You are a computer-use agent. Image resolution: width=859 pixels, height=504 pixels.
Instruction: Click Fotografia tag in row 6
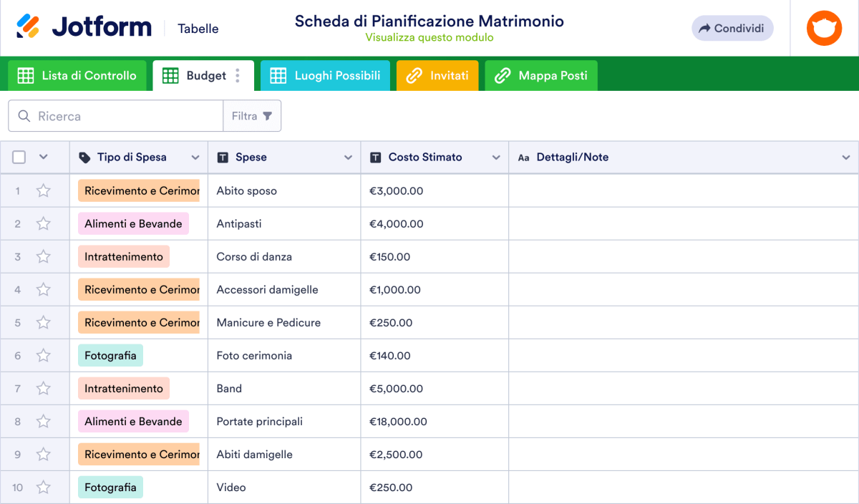[110, 355]
